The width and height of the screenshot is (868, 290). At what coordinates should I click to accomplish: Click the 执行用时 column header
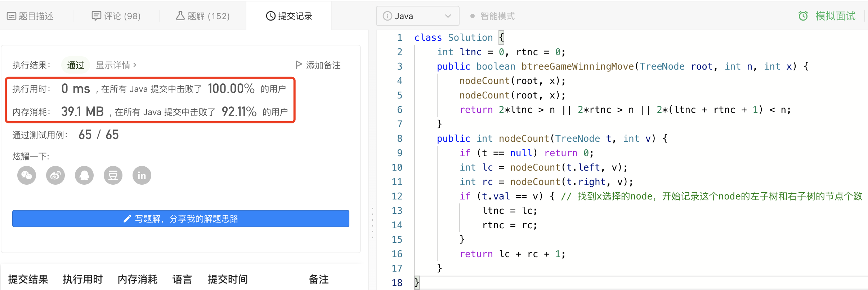83,280
